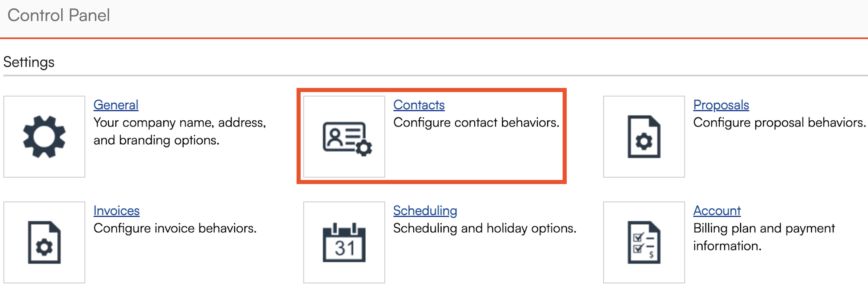Open the Scheduling settings link
This screenshot has height=288, width=868.
click(x=425, y=211)
